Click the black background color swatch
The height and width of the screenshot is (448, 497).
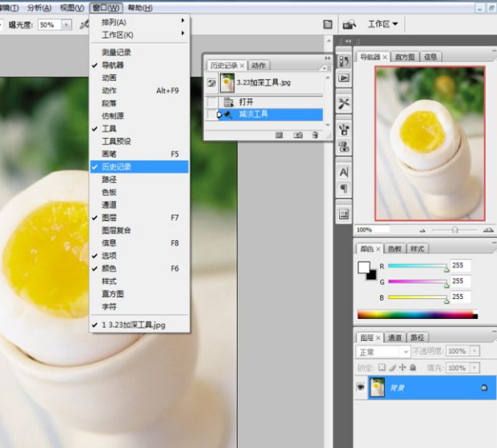coord(372,276)
